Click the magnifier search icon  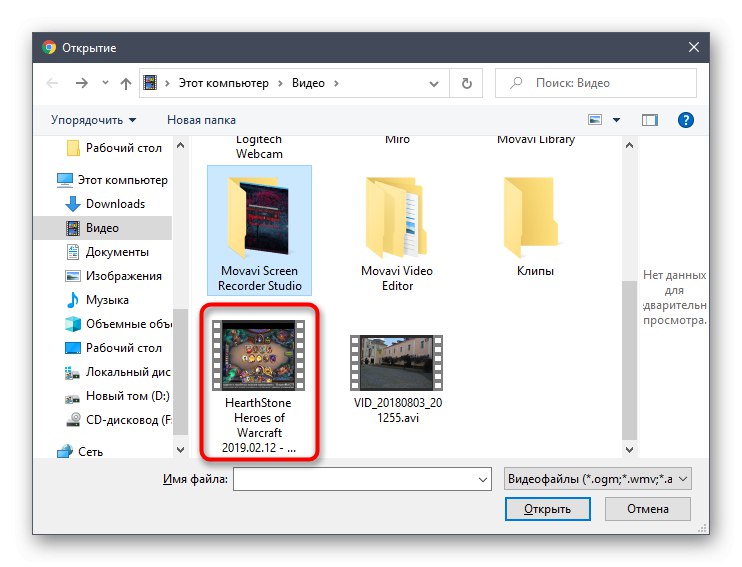point(516,83)
